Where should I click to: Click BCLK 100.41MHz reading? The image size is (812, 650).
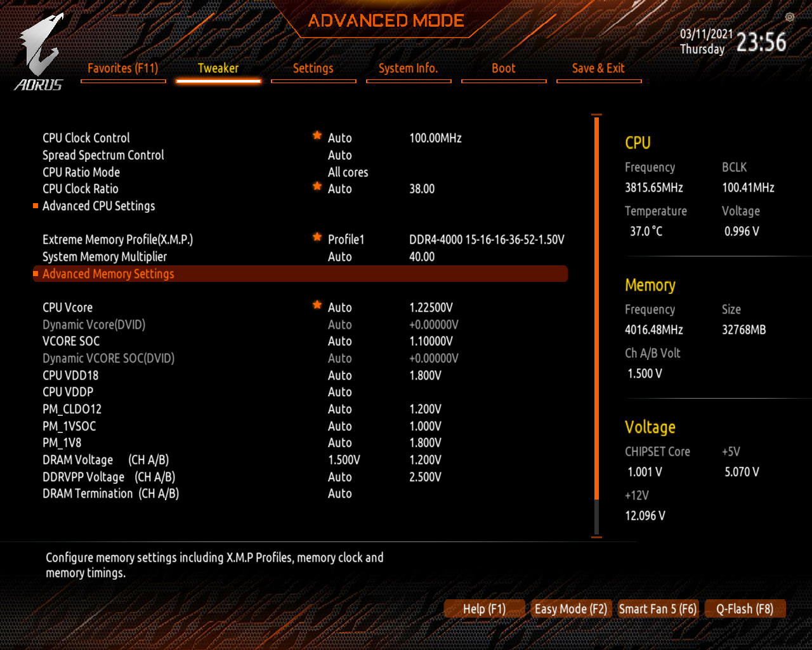click(x=748, y=187)
